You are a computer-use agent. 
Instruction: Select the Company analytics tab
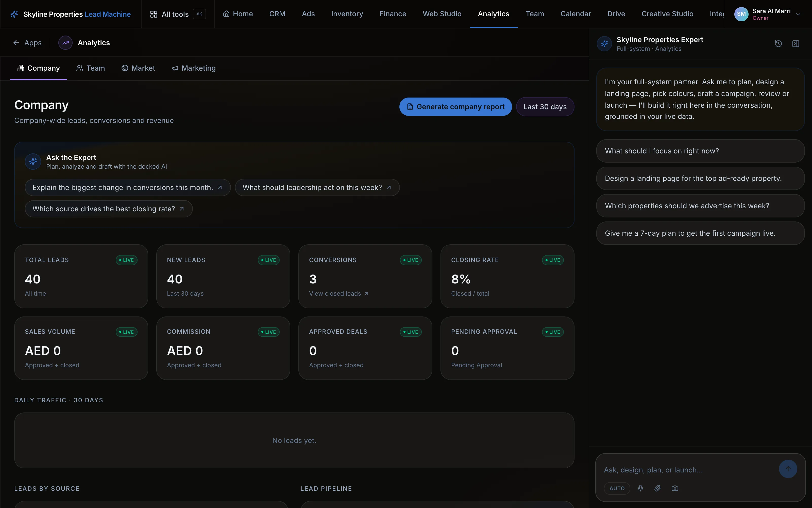pos(39,68)
